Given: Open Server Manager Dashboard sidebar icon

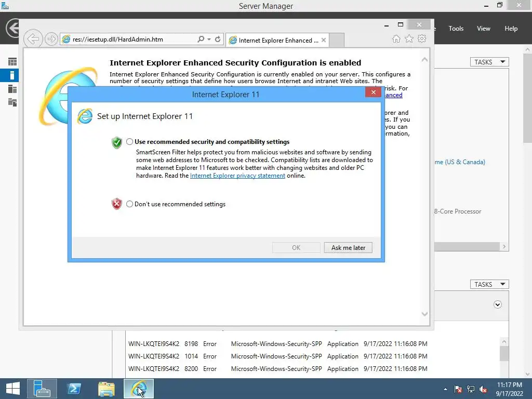Looking at the screenshot, I should (x=12, y=62).
